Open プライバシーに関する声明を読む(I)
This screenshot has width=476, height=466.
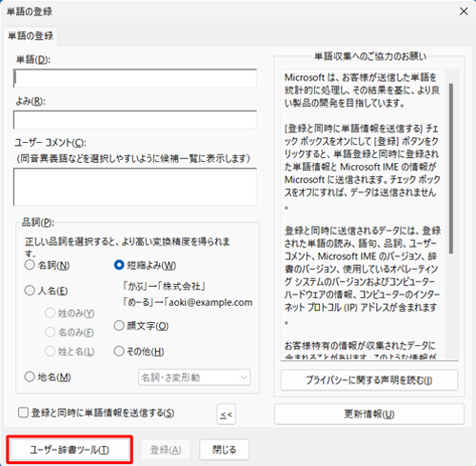[x=369, y=380]
